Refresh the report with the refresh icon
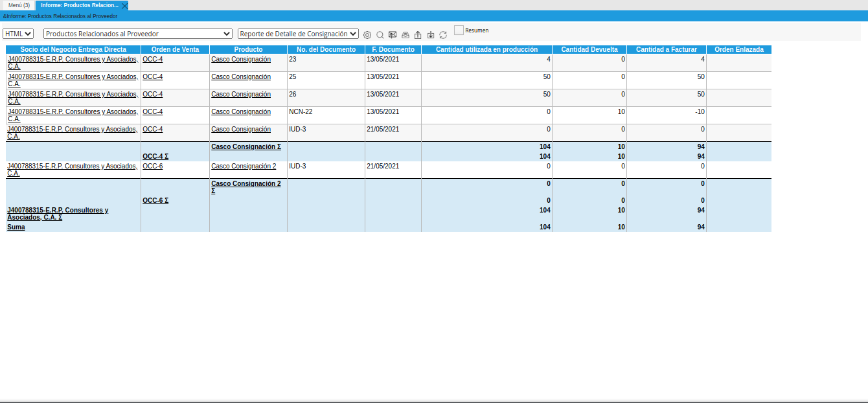Image resolution: width=868 pixels, height=403 pixels. (443, 34)
